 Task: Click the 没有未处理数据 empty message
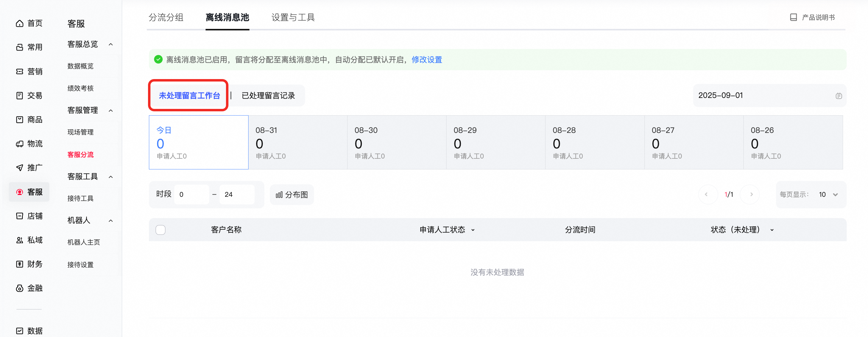[497, 272]
